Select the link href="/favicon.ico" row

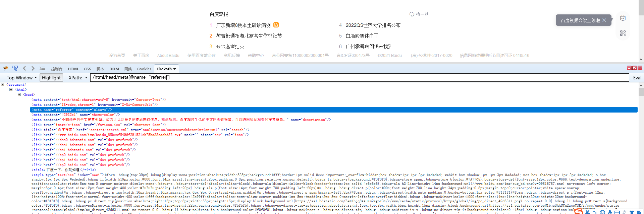[99, 125]
